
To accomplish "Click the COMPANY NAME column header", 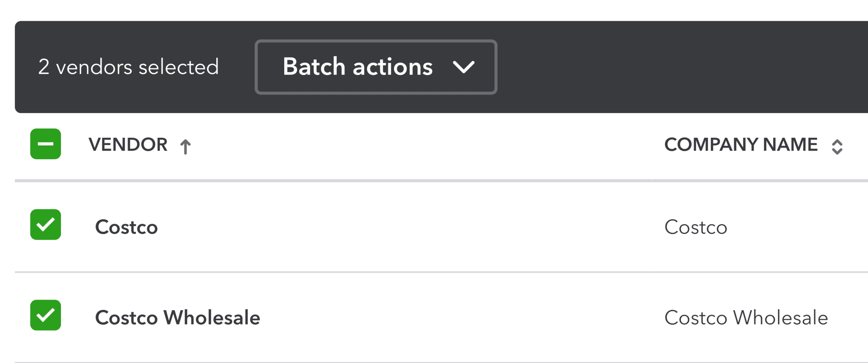I will (x=741, y=145).
